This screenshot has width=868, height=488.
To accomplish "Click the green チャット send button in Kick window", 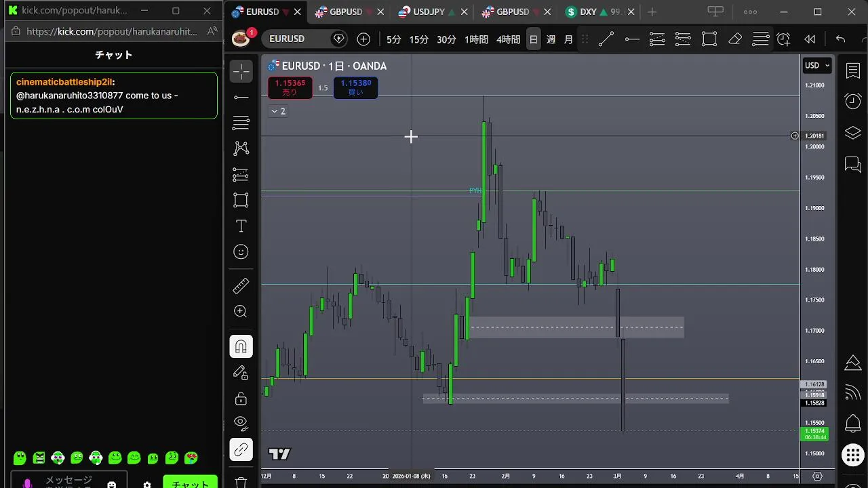I will click(x=191, y=482).
